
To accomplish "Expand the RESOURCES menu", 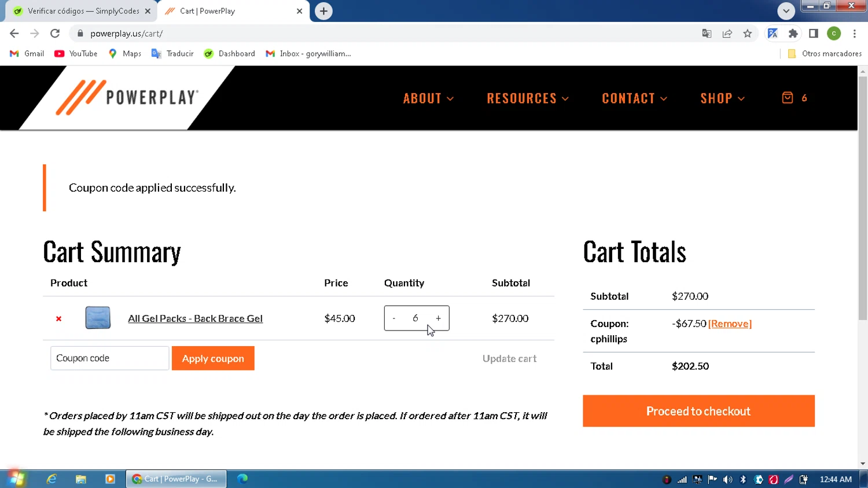I will pyautogui.click(x=528, y=98).
